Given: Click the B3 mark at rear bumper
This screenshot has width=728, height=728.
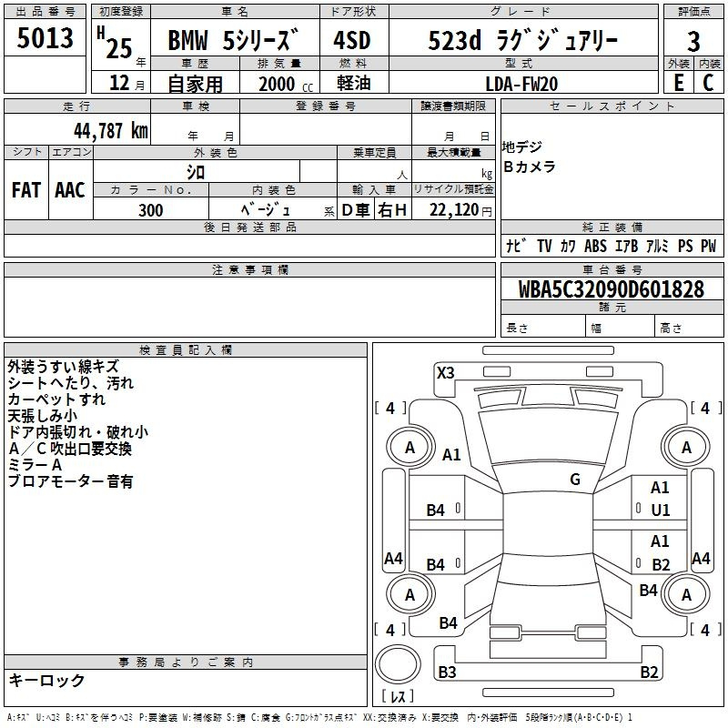Looking at the screenshot, I should pyautogui.click(x=447, y=672).
